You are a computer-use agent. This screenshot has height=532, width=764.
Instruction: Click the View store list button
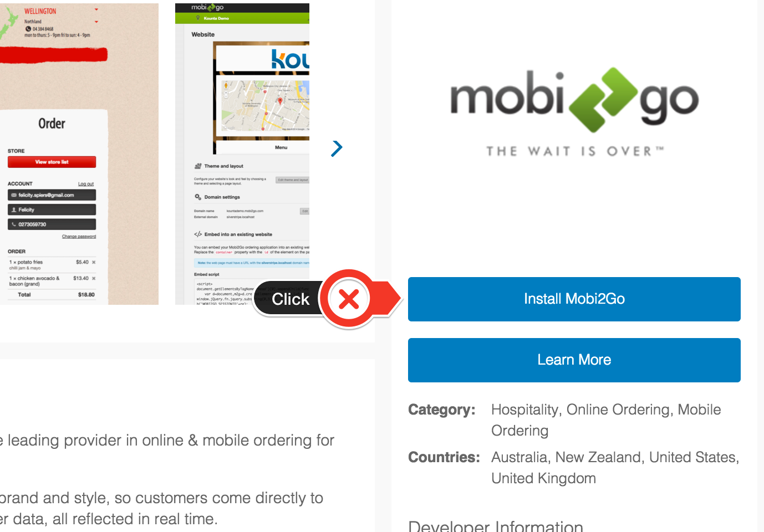pyautogui.click(x=52, y=162)
